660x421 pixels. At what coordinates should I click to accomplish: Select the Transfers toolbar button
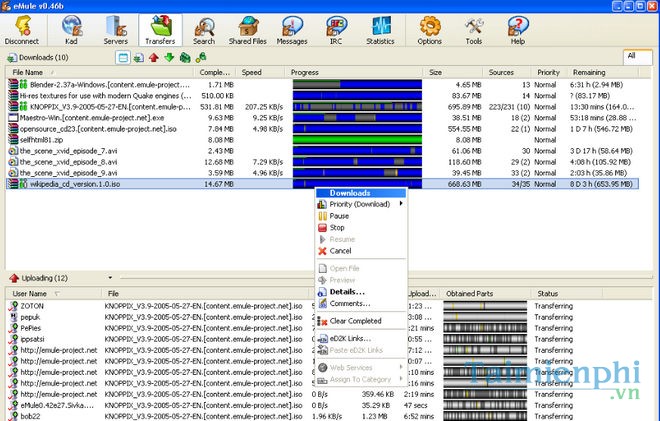click(160, 30)
